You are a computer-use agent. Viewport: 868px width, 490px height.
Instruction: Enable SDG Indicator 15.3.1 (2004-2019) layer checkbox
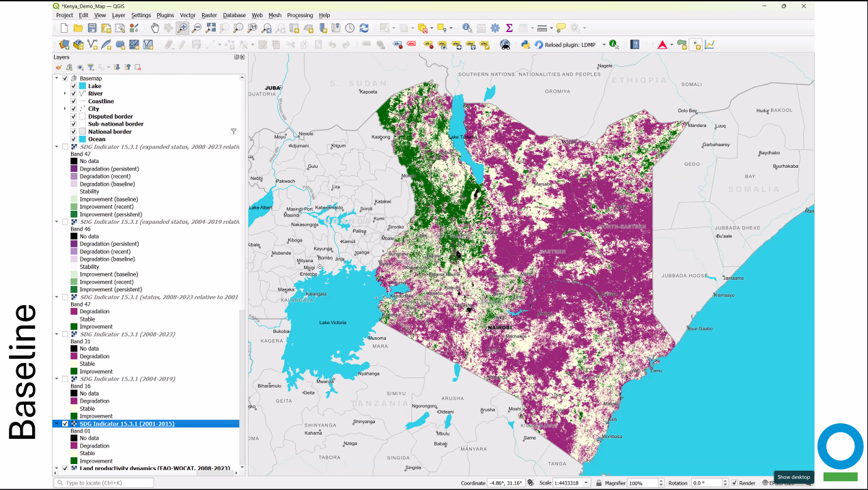[66, 379]
